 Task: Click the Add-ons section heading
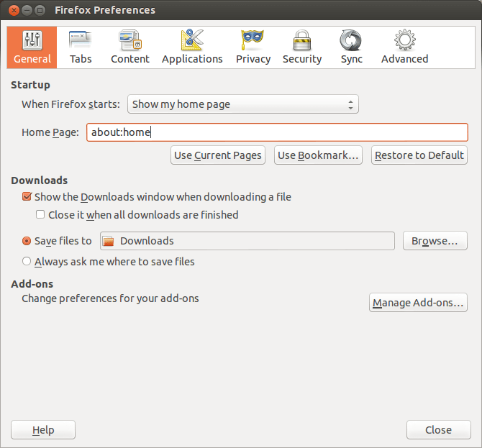32,284
